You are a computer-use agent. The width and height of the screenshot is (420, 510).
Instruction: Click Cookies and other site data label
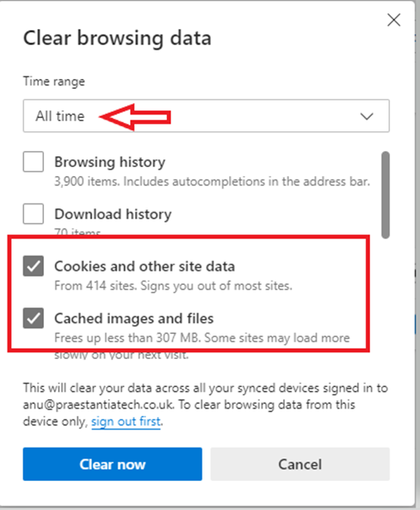tap(144, 266)
